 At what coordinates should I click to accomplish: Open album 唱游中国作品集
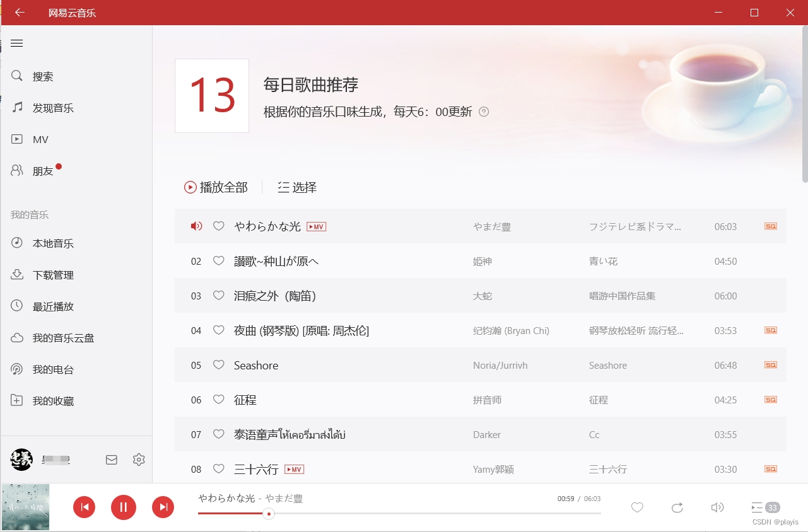point(622,296)
